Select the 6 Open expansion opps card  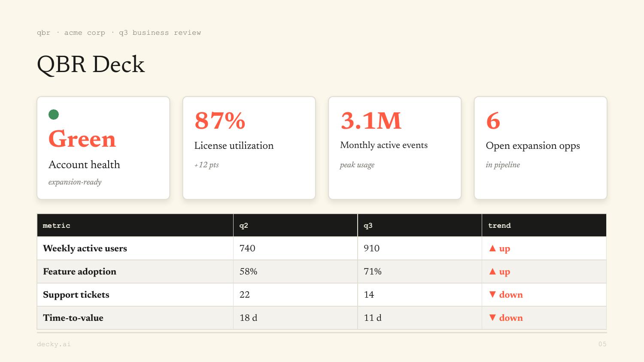click(x=541, y=148)
